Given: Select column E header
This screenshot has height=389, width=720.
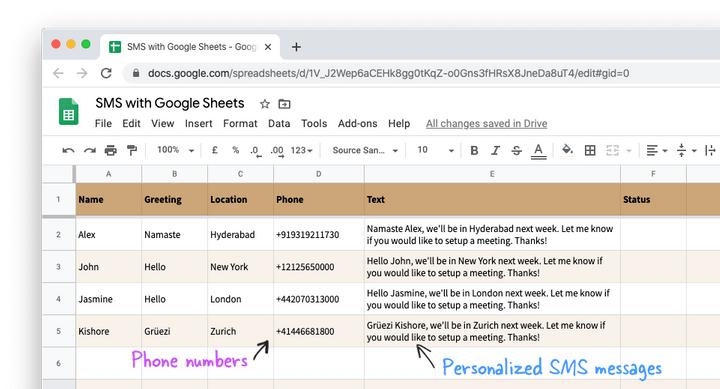Looking at the screenshot, I should pos(492,174).
